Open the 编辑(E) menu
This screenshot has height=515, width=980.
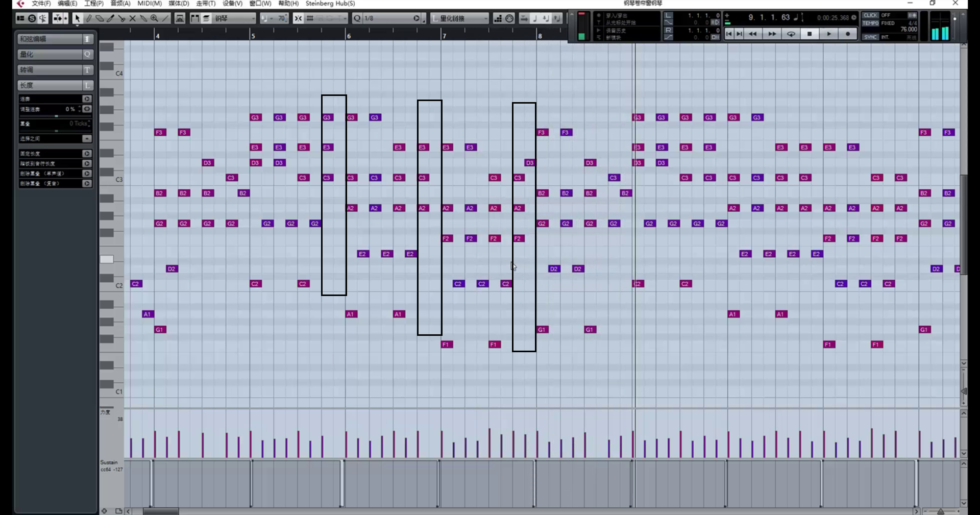click(x=67, y=4)
